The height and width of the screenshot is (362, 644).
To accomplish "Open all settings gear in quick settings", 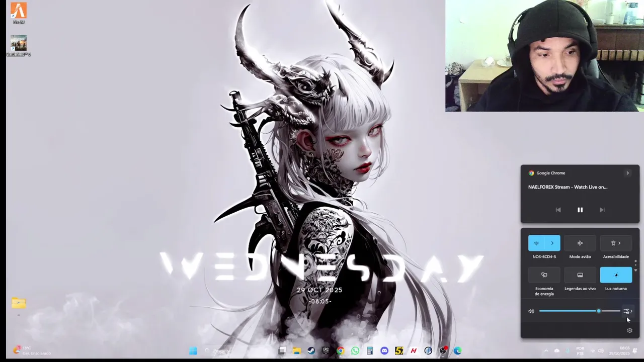I will 629,330.
